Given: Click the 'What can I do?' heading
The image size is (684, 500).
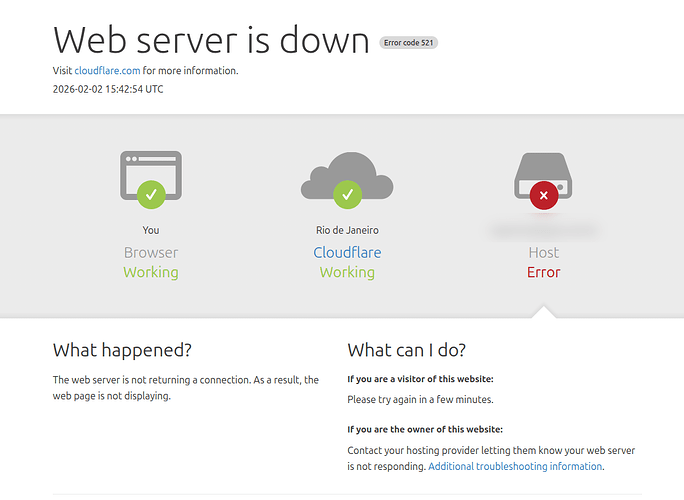Looking at the screenshot, I should [x=407, y=350].
